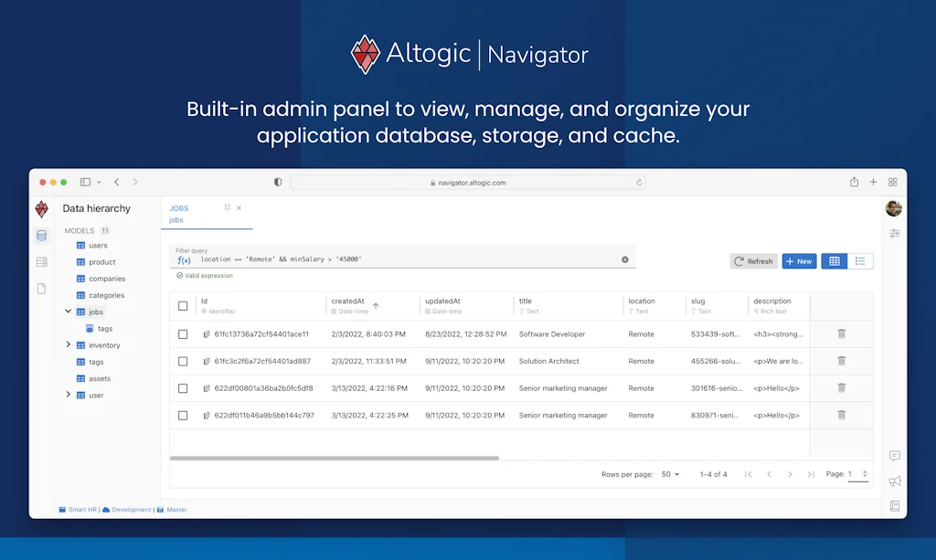This screenshot has height=560, width=936.
Task: Check the Solution Architect row checkbox
Action: [183, 361]
